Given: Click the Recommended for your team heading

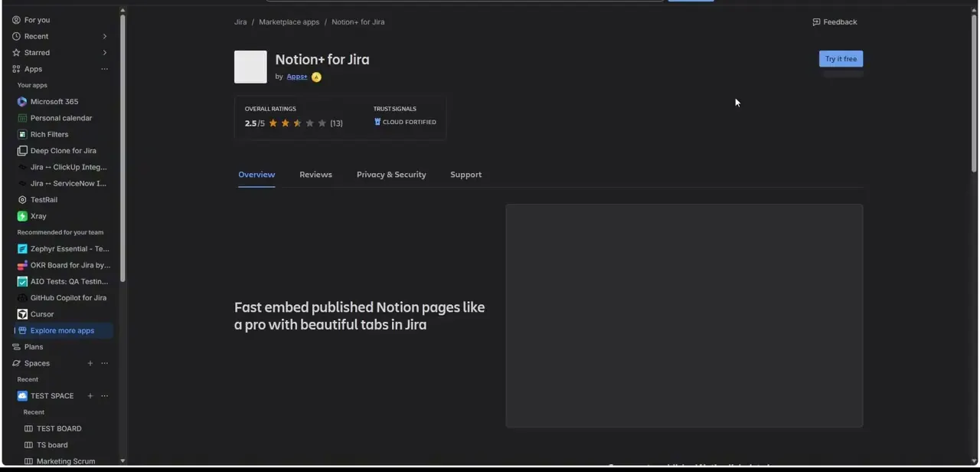Looking at the screenshot, I should [x=60, y=233].
